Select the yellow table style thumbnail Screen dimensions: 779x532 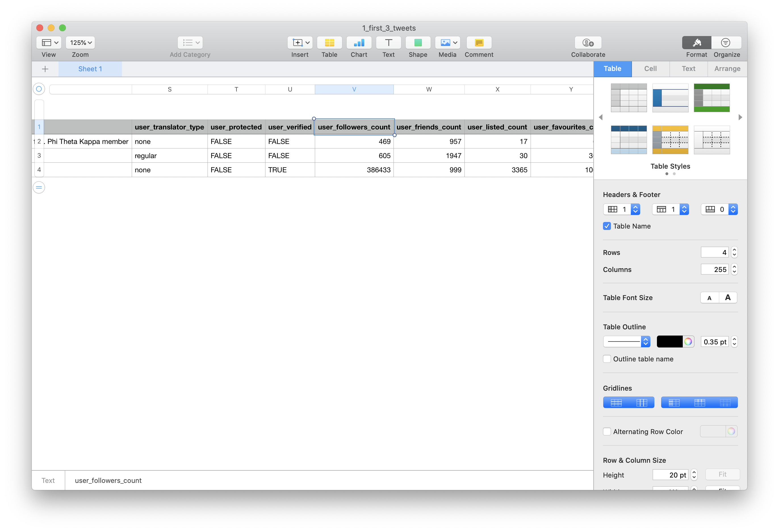(x=670, y=140)
